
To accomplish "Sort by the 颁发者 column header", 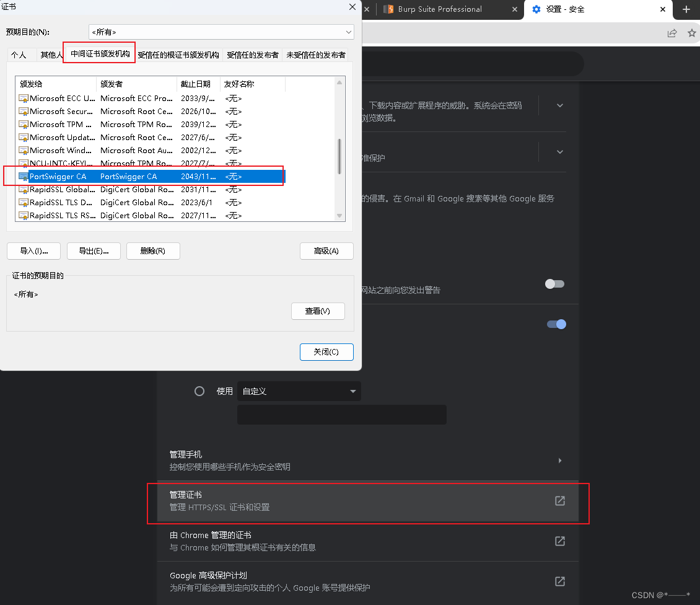I will pyautogui.click(x=136, y=84).
